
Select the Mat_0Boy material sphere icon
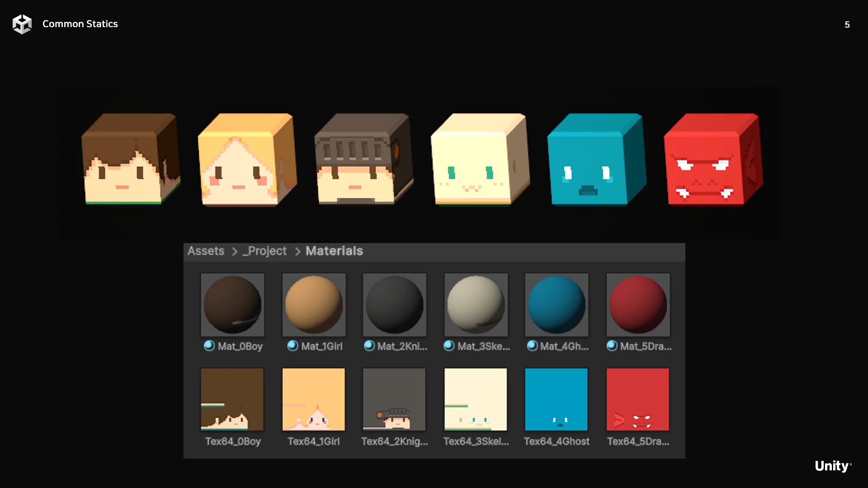point(232,305)
